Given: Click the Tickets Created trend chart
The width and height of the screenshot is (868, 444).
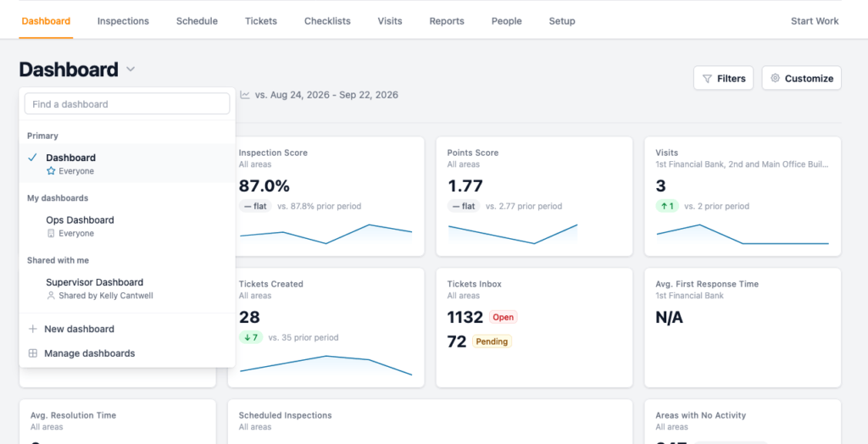Looking at the screenshot, I should tap(325, 365).
